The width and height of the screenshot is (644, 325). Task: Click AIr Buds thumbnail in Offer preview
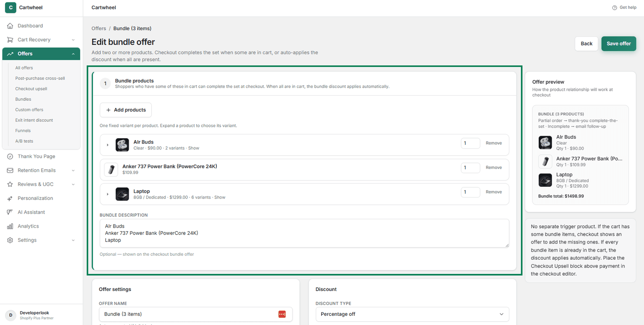click(x=545, y=143)
